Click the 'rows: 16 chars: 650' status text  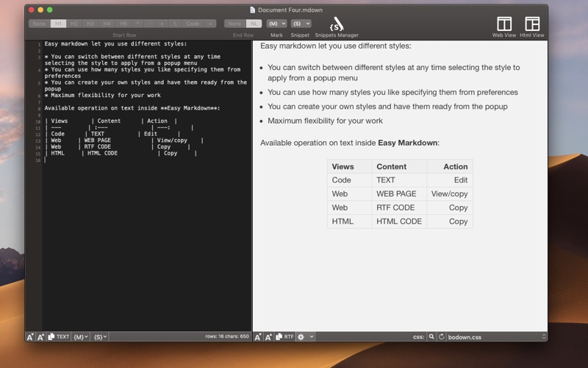pos(227,336)
